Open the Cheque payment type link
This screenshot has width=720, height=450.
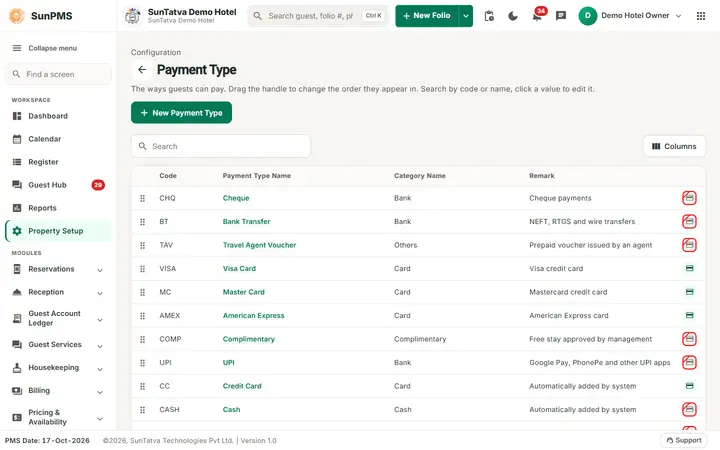pyautogui.click(x=236, y=198)
